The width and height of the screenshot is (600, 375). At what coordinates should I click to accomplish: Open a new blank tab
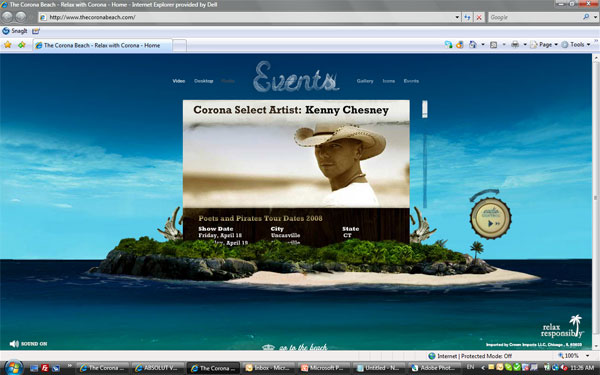coord(179,46)
